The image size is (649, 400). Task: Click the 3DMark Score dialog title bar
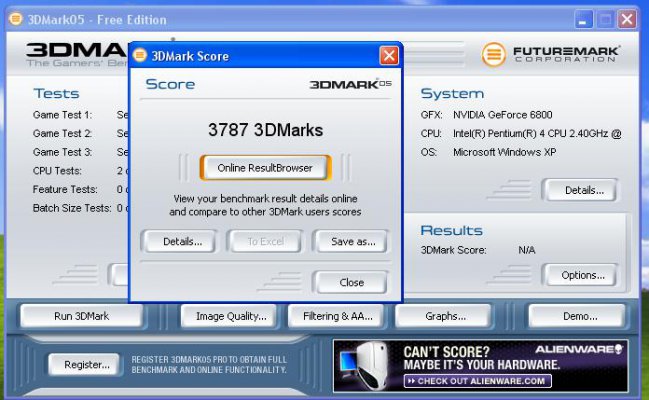[x=265, y=55]
